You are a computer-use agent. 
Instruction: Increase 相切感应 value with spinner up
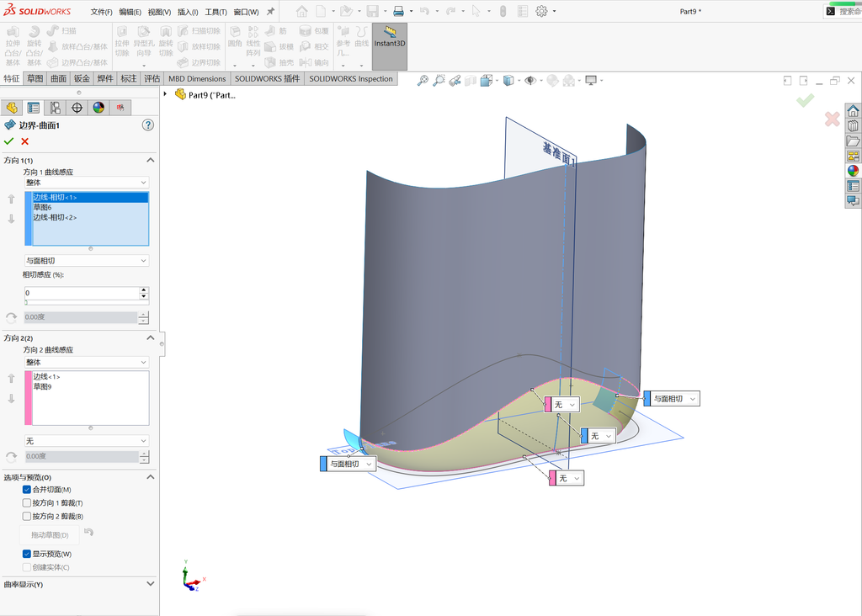(144, 289)
